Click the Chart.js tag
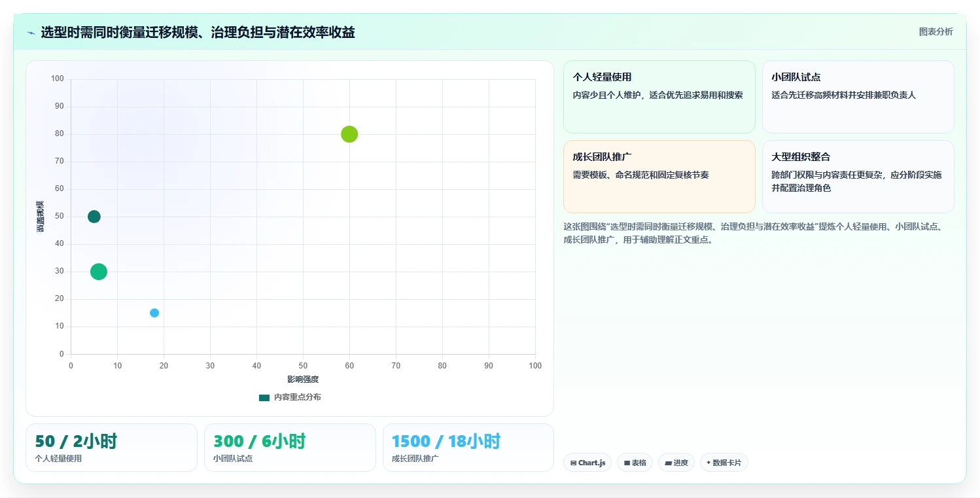 tap(587, 463)
